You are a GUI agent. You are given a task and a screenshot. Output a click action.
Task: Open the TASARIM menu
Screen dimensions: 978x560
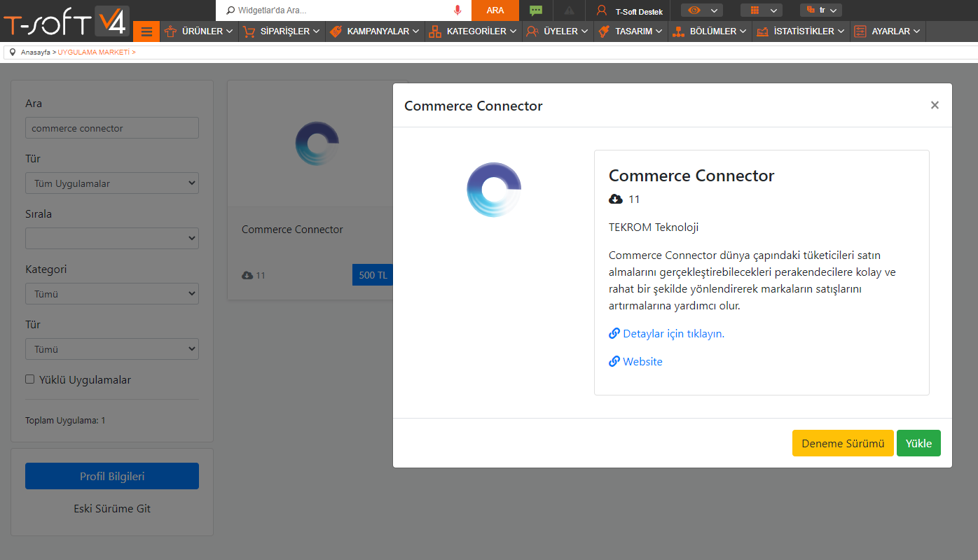click(631, 31)
